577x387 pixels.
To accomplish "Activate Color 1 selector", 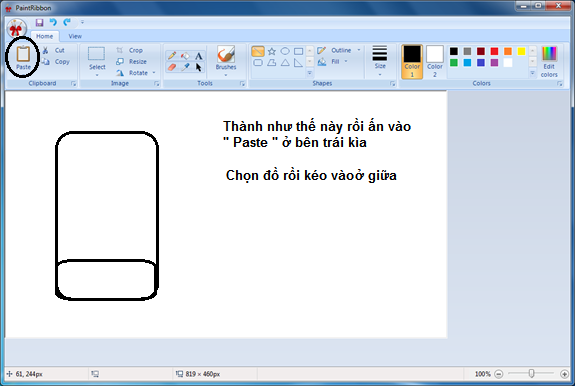I will click(x=412, y=61).
